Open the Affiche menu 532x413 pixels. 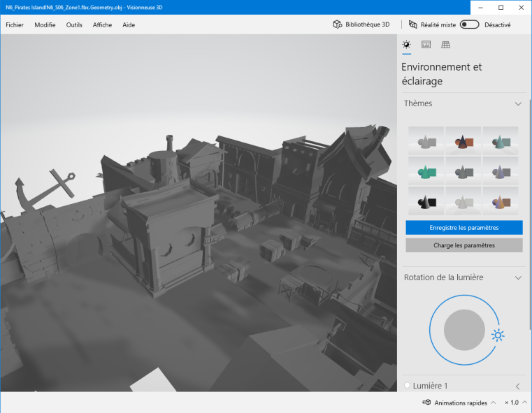(x=102, y=24)
